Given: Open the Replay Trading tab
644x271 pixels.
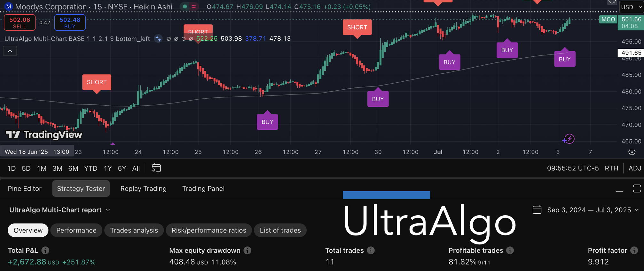Looking at the screenshot, I should 144,188.
